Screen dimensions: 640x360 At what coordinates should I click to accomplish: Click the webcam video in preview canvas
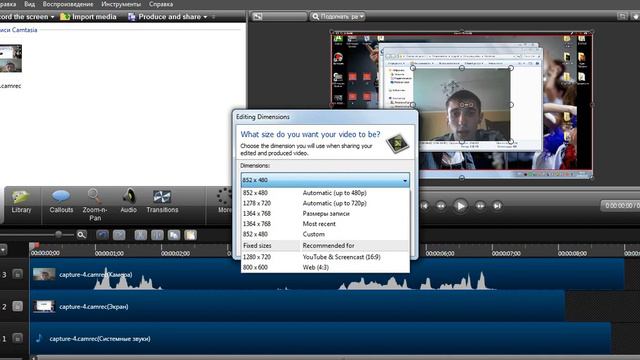462,105
